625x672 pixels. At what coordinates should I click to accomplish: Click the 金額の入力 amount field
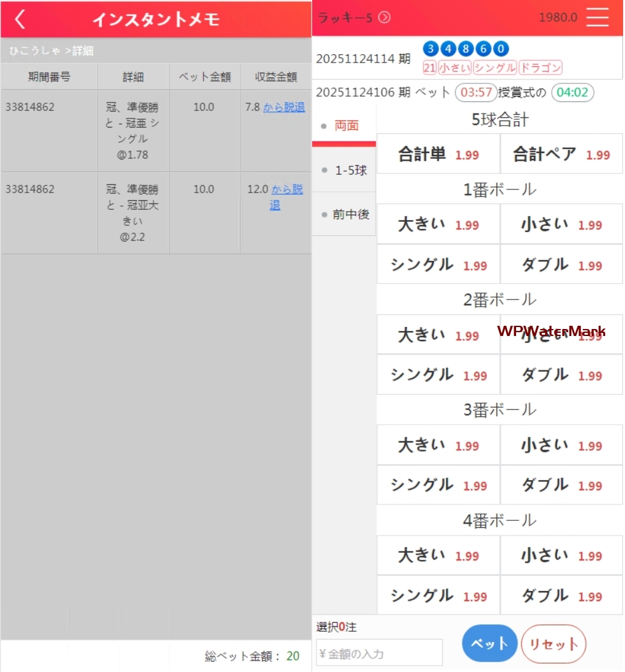(379, 653)
